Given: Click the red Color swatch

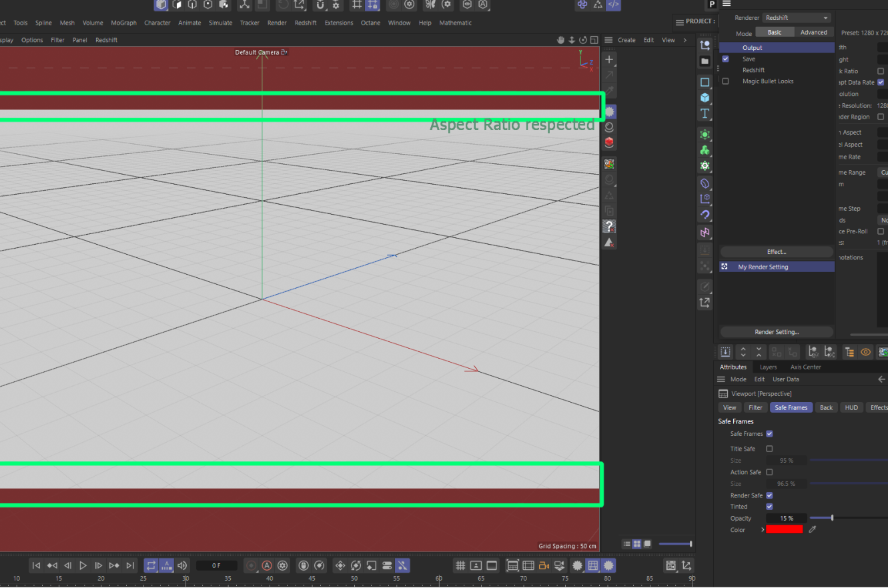Looking at the screenshot, I should pyautogui.click(x=785, y=529).
